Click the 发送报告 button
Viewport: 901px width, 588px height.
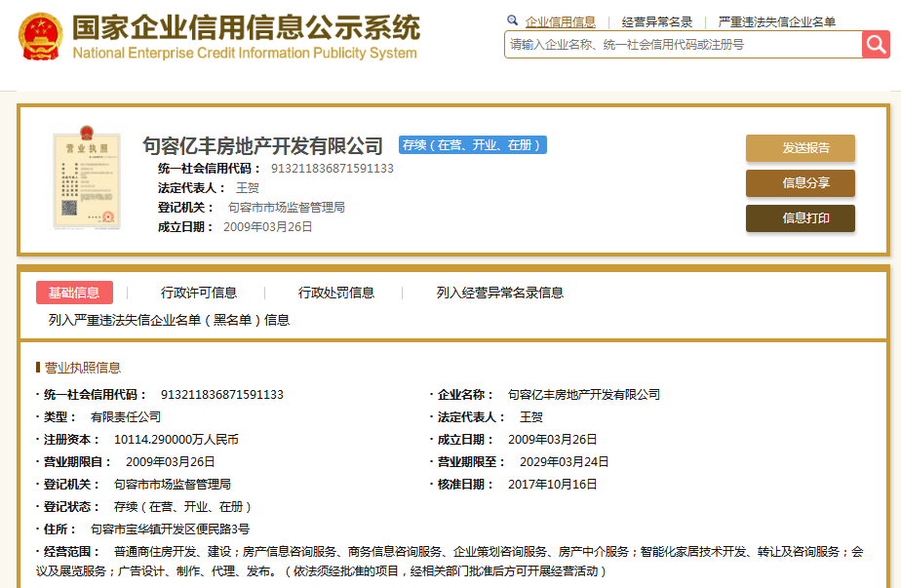point(801,147)
